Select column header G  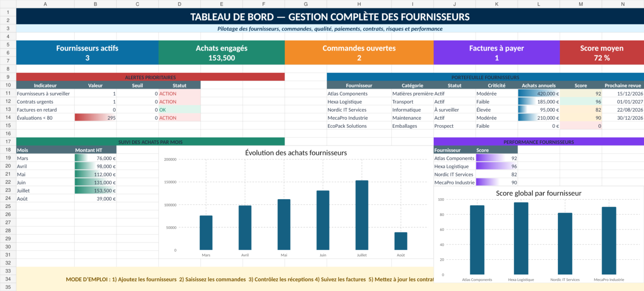(306, 4)
